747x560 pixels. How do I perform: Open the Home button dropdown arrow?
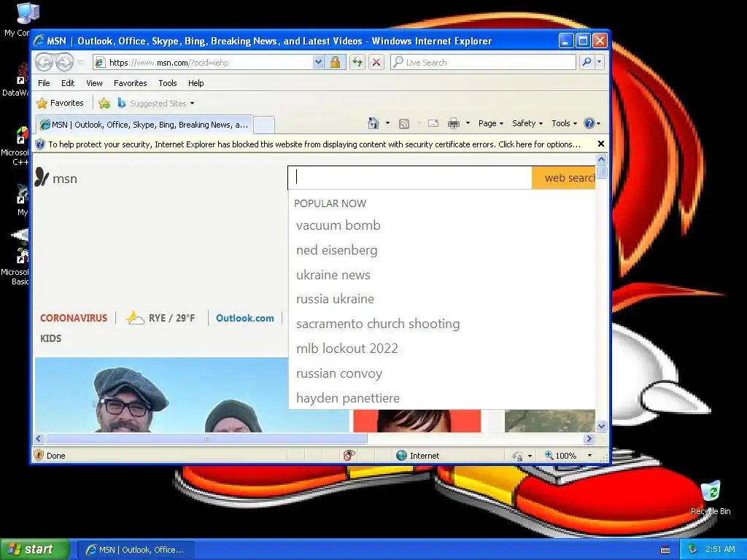(387, 123)
